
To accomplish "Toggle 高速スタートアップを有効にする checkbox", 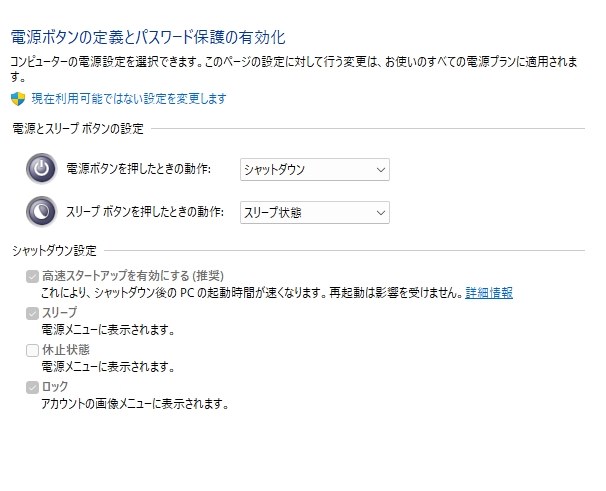I will point(32,276).
